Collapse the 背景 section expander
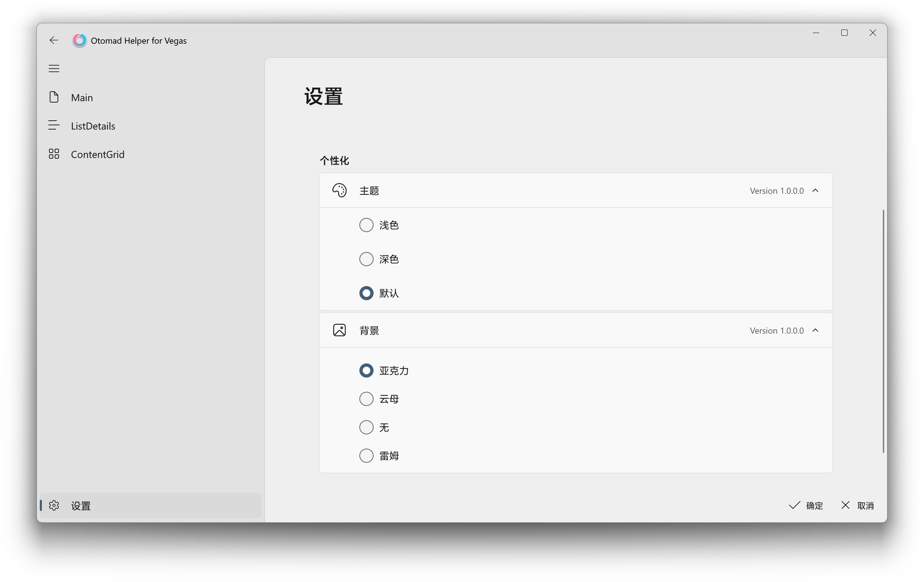This screenshot has height=582, width=924. coord(816,330)
